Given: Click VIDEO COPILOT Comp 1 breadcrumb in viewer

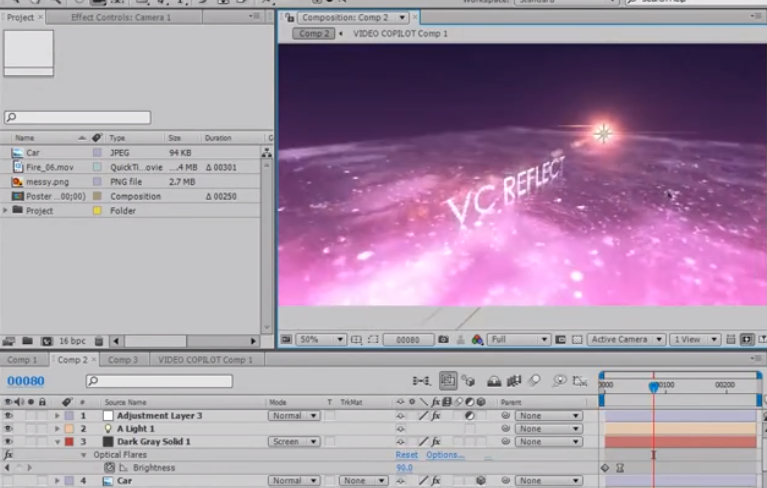Looking at the screenshot, I should coord(400,34).
